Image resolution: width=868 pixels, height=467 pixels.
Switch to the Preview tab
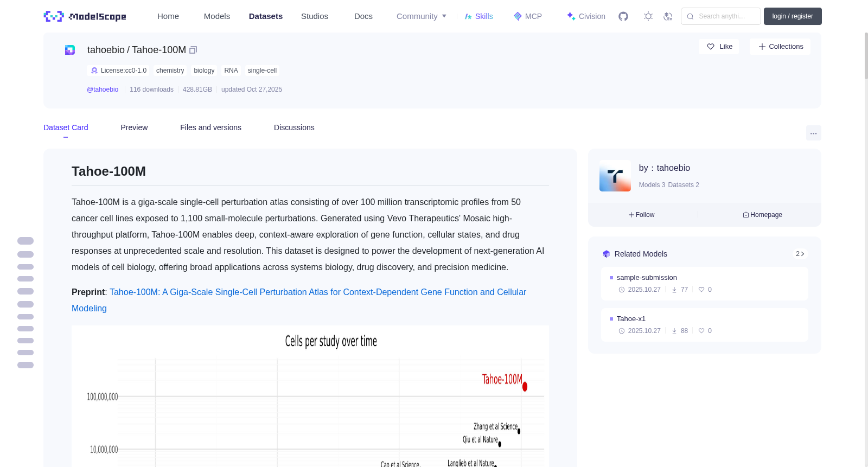[x=134, y=127]
